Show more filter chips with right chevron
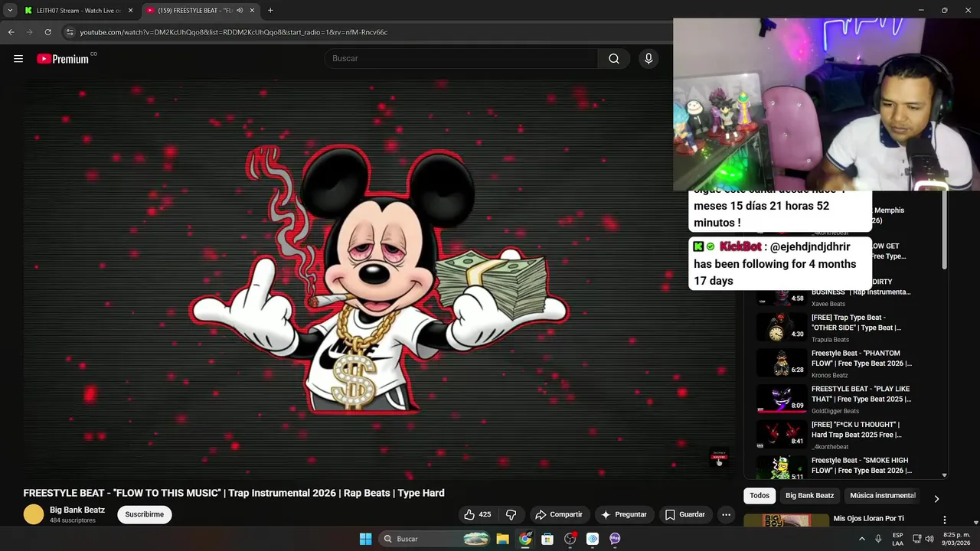Screen dimensions: 980x551 [x=936, y=498]
